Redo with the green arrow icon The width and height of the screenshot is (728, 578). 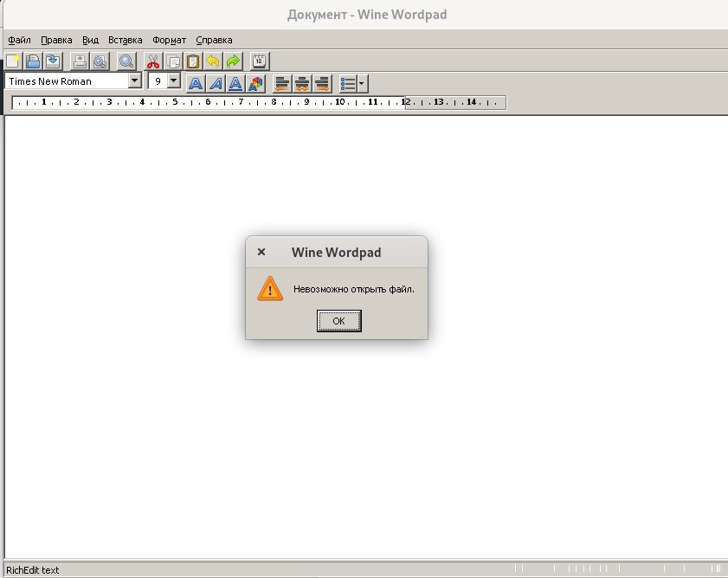click(x=233, y=61)
